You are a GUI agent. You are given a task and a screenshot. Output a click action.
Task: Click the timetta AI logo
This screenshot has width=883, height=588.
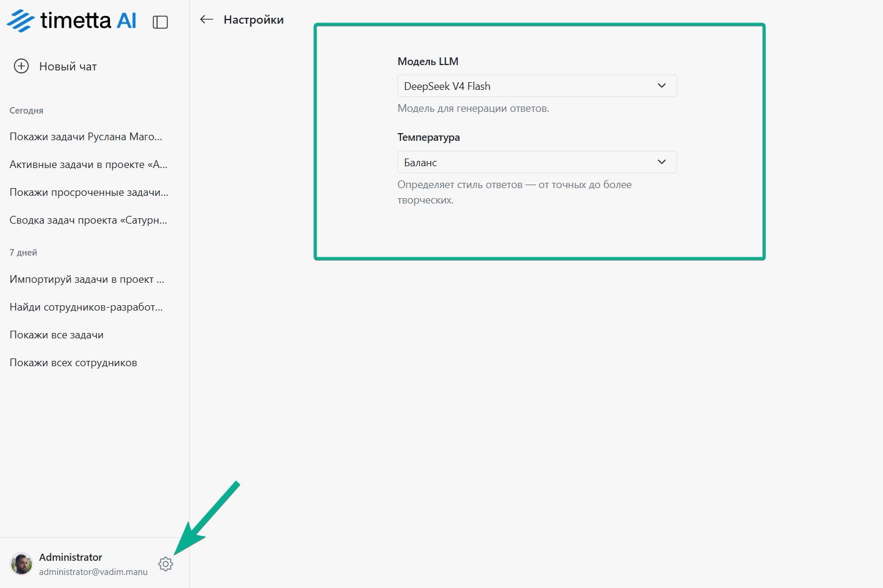coord(72,21)
